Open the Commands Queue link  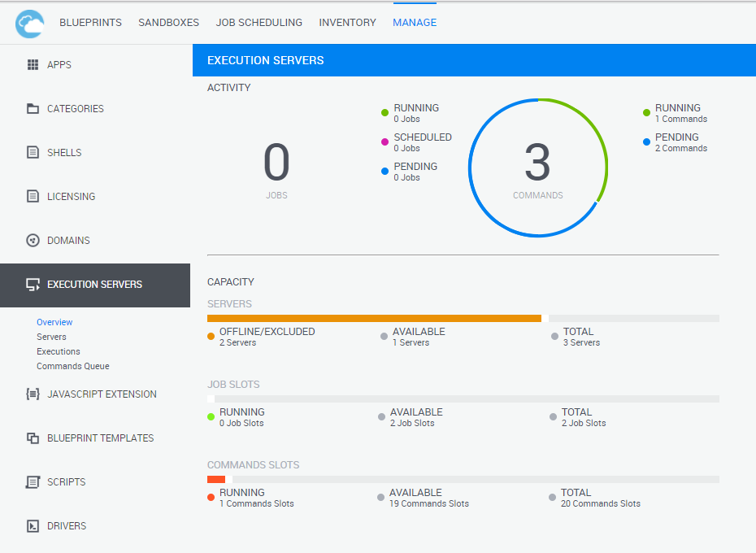[x=72, y=366]
